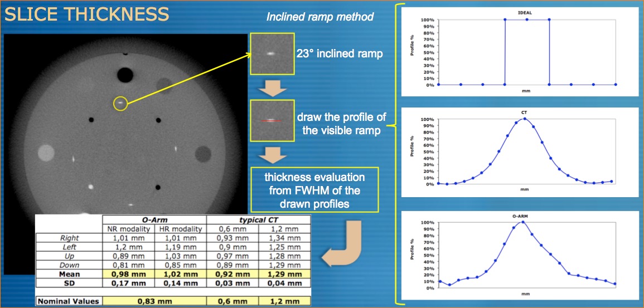Select the CT profile chart
The height and width of the screenshot is (308, 644).
click(x=521, y=151)
